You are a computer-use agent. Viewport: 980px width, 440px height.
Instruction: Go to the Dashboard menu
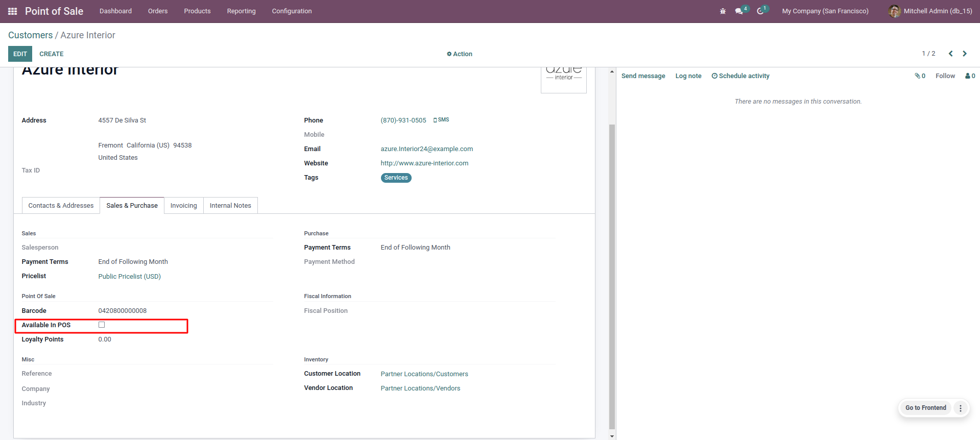[115, 11]
